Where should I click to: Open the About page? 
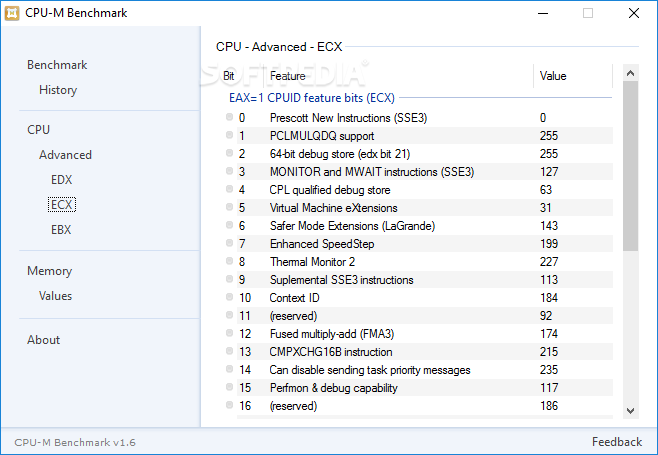click(x=44, y=340)
